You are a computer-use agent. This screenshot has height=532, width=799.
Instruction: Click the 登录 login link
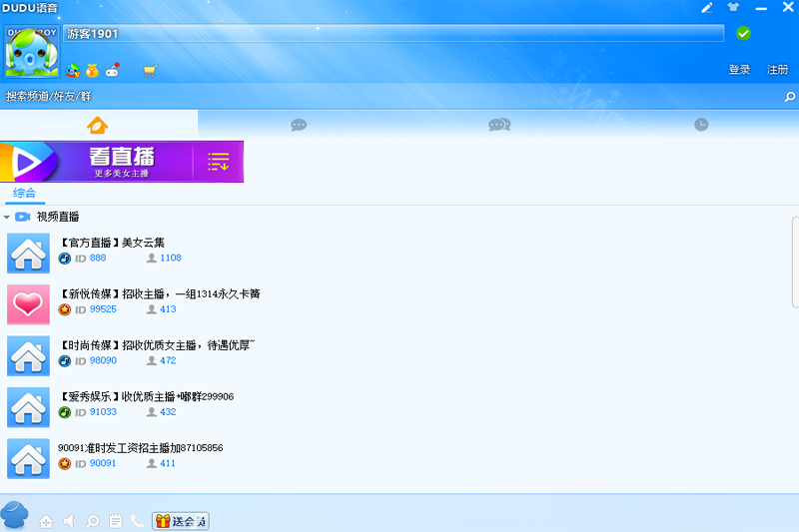point(739,70)
